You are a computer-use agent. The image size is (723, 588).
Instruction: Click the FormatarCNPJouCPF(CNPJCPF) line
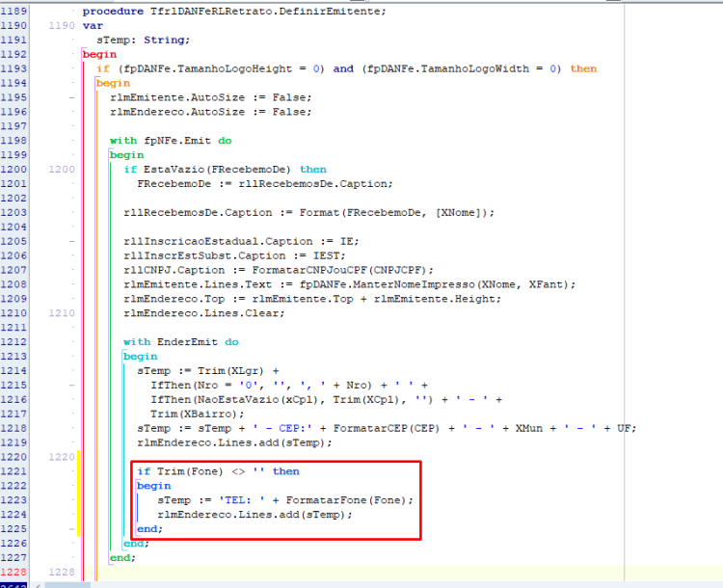pos(279,270)
